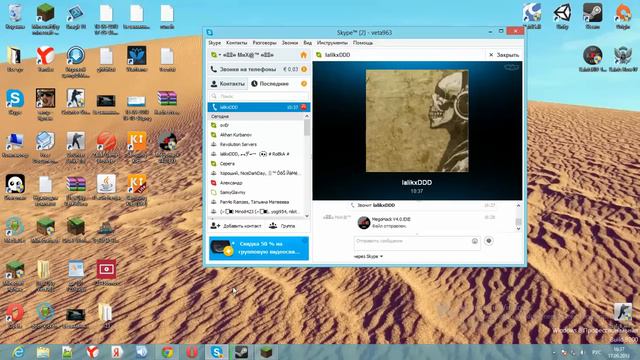Click the Yandex browser taskbar icon
The height and width of the screenshot is (360, 640).
coord(93,352)
